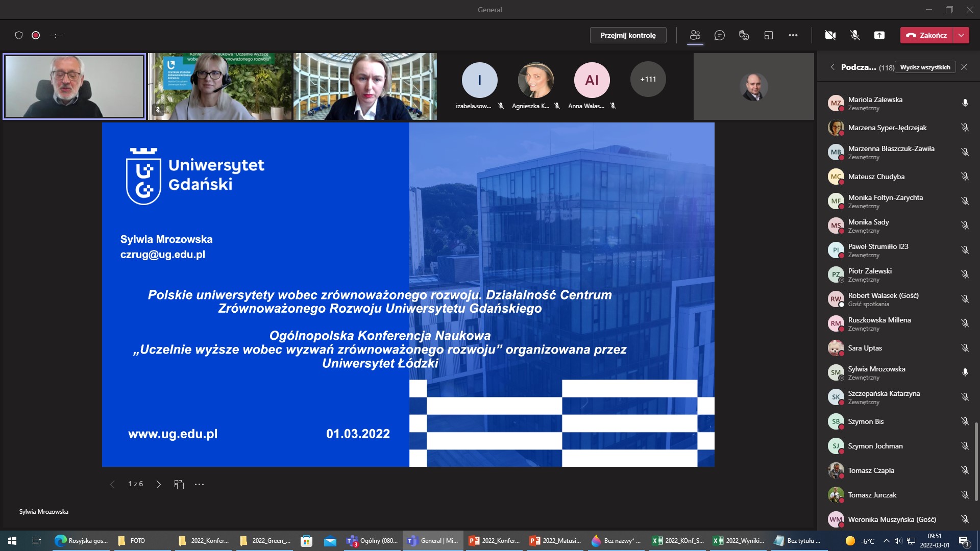Open ellipsis options next to slide navigation
The image size is (980, 551).
pyautogui.click(x=199, y=484)
